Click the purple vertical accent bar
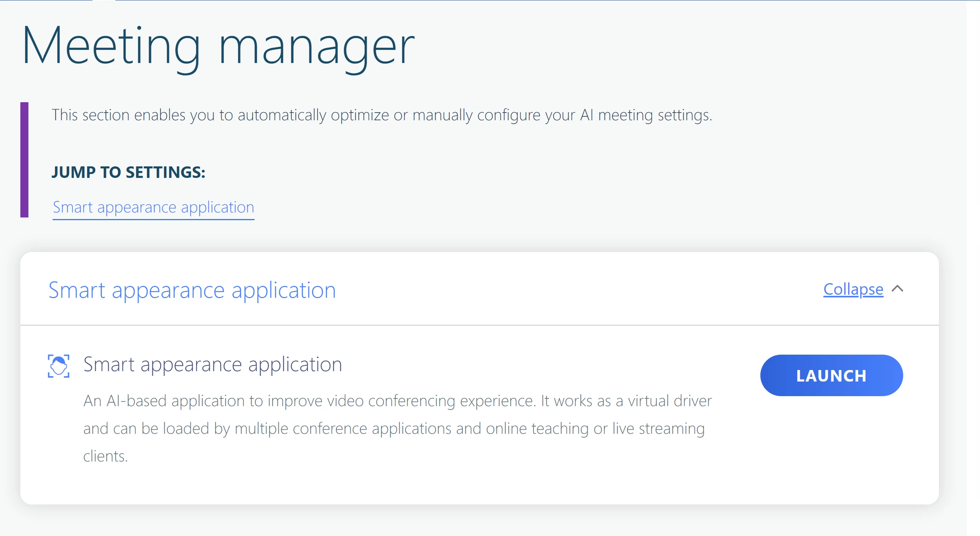The image size is (980, 536). click(24, 159)
